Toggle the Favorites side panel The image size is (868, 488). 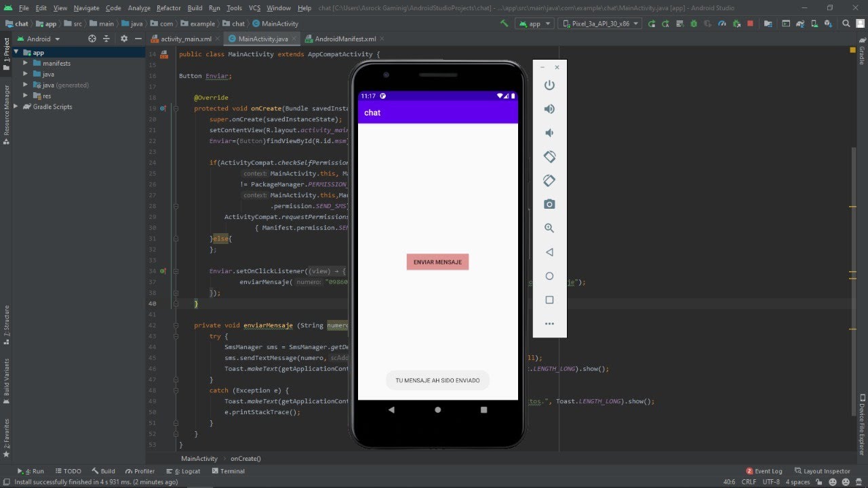point(6,438)
